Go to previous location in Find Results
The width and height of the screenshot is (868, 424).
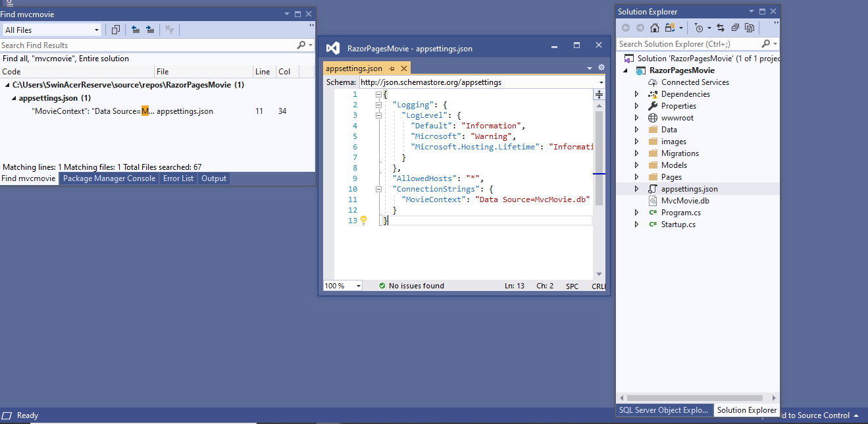coord(136,29)
